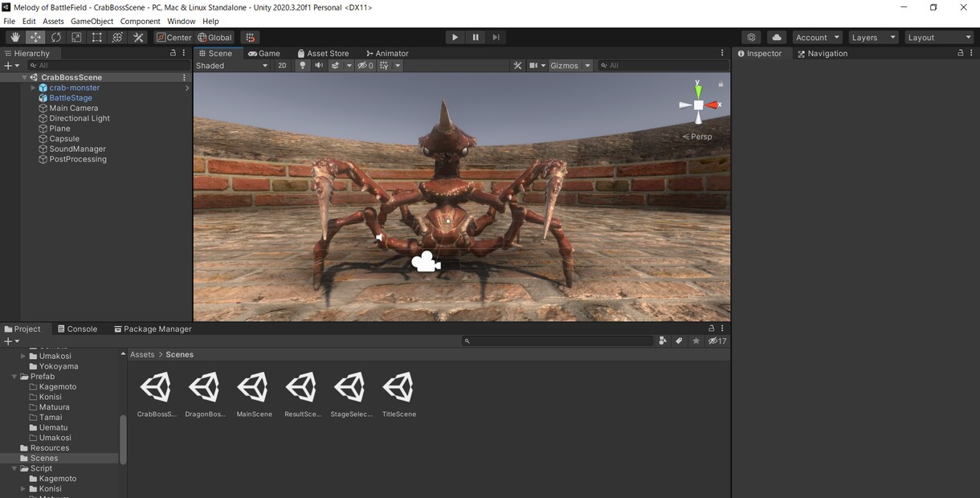Toggle grid snapping icon in toolbar
This screenshot has width=980, height=498.
click(x=250, y=37)
